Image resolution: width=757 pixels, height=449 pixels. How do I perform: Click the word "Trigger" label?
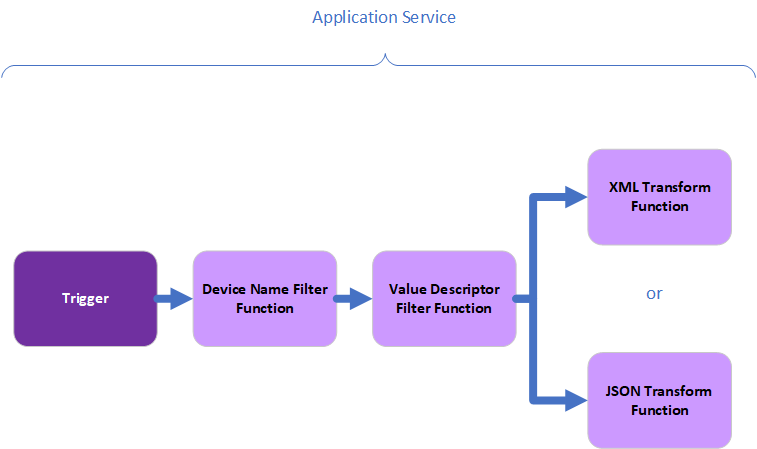tap(85, 298)
